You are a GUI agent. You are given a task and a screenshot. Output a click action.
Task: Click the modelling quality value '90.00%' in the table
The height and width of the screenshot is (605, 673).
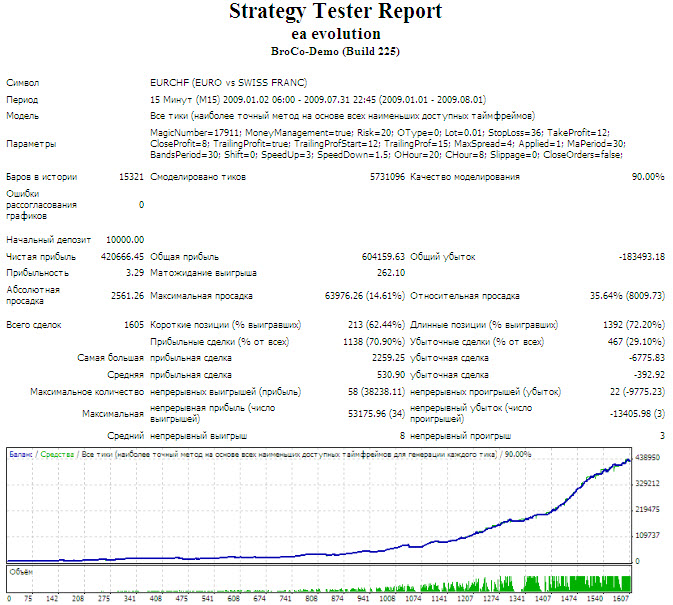pos(648,177)
